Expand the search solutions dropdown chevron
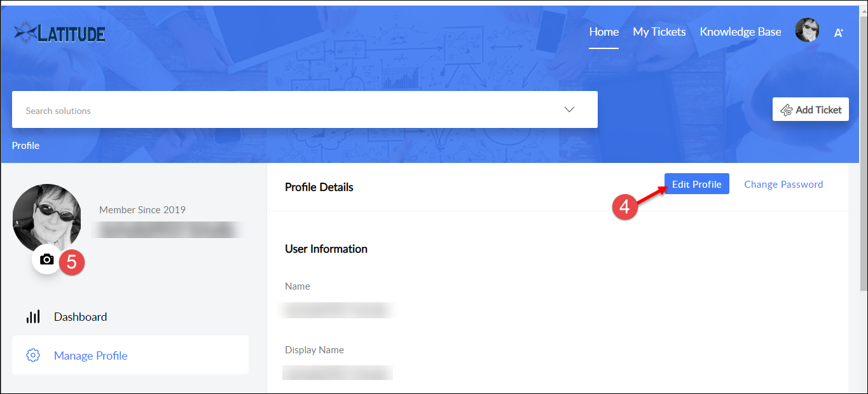 [569, 109]
